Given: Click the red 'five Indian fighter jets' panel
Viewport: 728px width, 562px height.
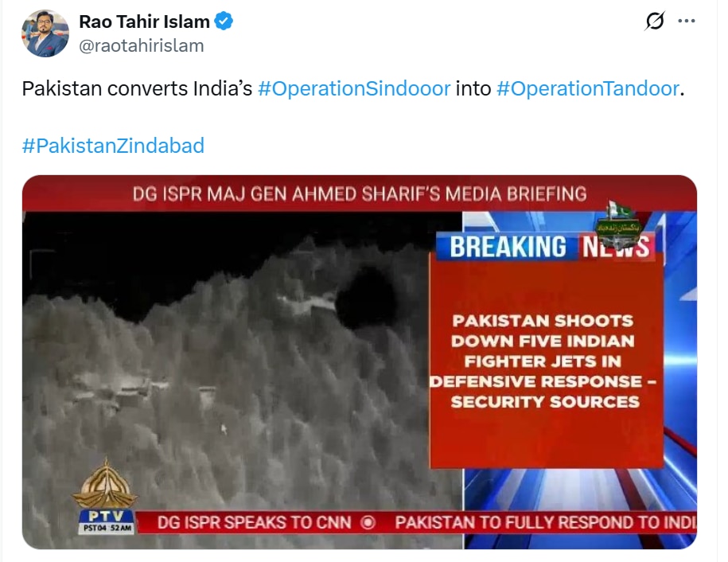Looking at the screenshot, I should pos(546,361).
